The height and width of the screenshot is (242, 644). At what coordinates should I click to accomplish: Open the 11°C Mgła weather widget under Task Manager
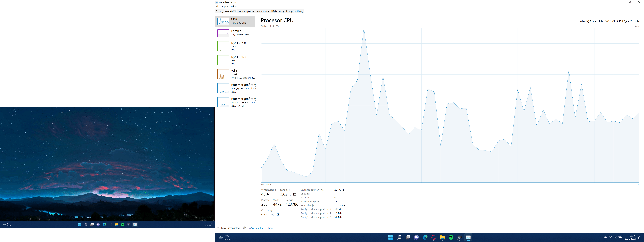(x=224, y=237)
